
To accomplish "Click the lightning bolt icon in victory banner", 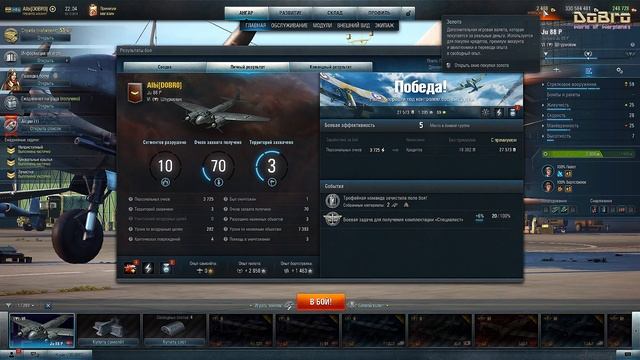I will coord(499,112).
